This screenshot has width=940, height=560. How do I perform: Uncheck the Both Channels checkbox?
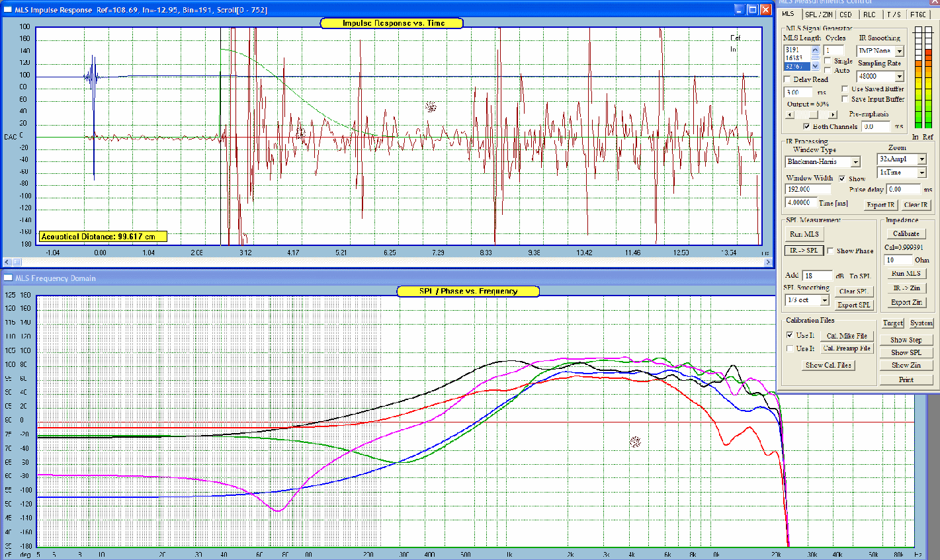point(806,126)
